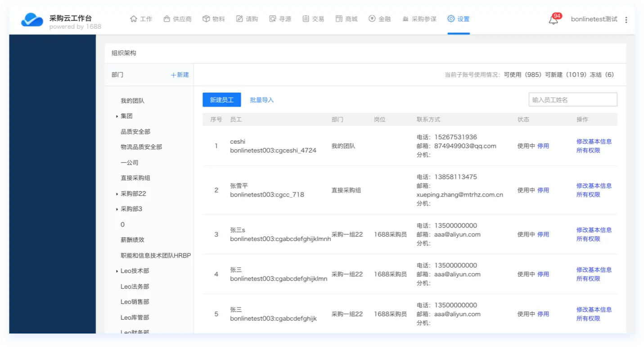Click the chart icon beside 采购参谋
The height and width of the screenshot is (347, 644).
pos(405,19)
